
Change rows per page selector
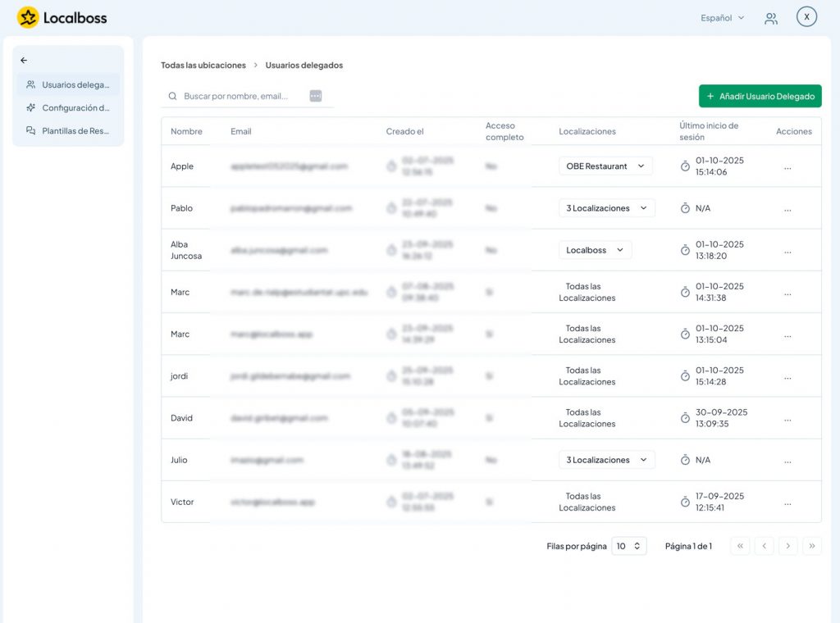click(x=629, y=546)
